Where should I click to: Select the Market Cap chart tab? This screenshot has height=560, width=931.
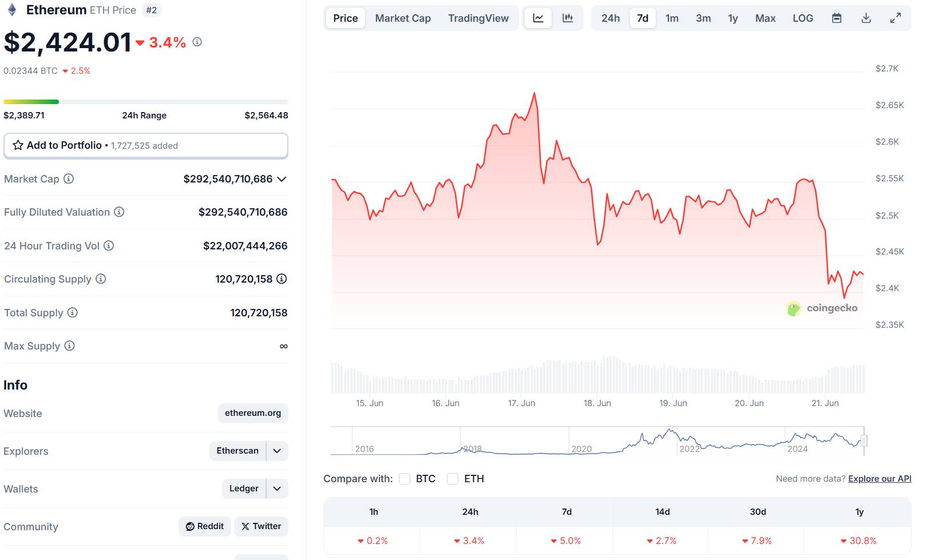coord(403,18)
